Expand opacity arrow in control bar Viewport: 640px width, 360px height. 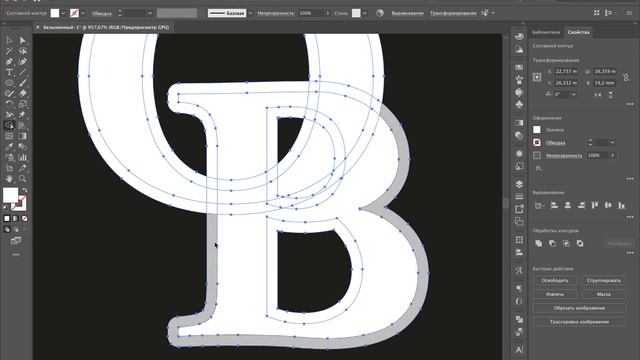click(x=327, y=13)
